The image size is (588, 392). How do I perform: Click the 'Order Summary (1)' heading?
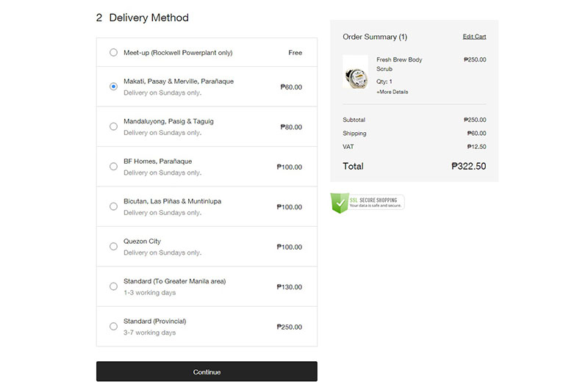pyautogui.click(x=375, y=37)
